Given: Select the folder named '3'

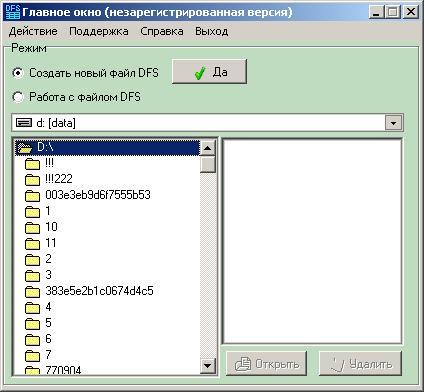Looking at the screenshot, I should 49,275.
